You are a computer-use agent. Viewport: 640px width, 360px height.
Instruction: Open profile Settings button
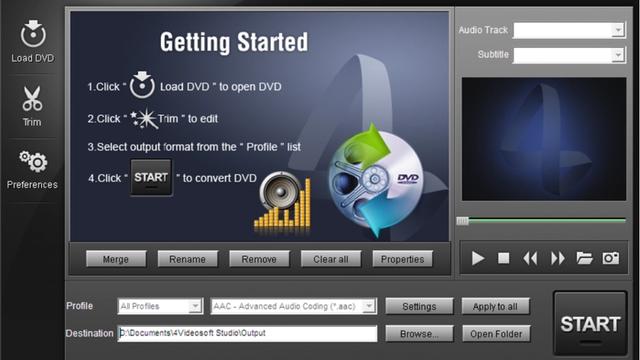419,306
